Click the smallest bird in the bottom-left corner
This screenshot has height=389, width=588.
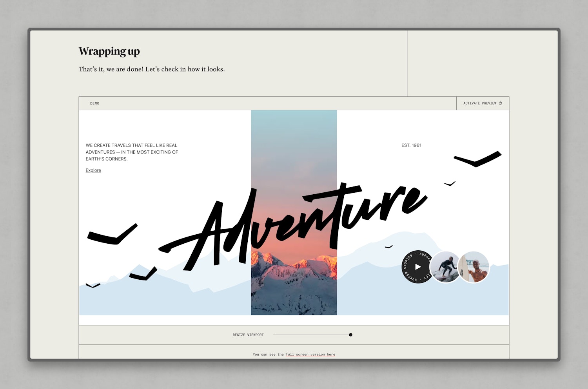coord(93,286)
